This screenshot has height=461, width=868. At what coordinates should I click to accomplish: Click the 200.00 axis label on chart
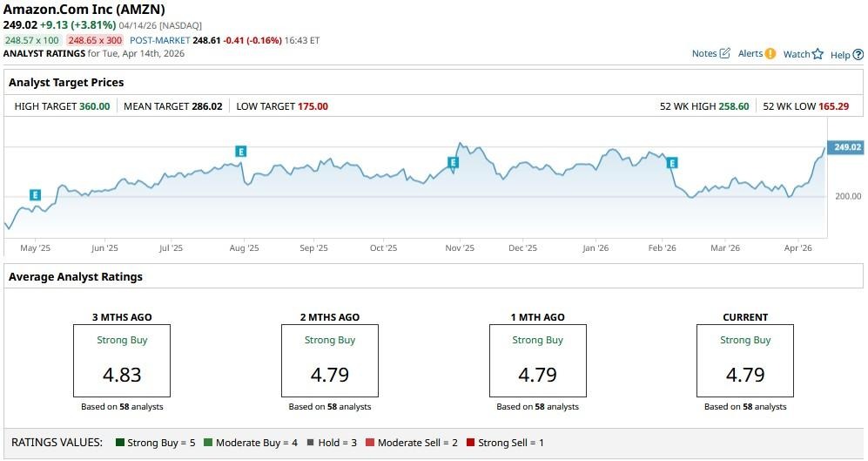848,196
